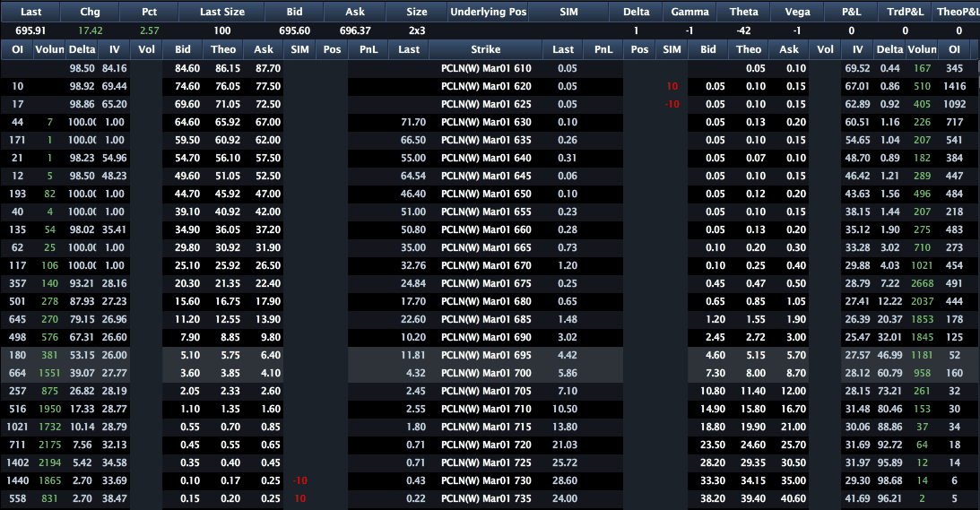Screen dimensions: 980x510
Task: Click the OI column header at far left
Action: [x=17, y=49]
